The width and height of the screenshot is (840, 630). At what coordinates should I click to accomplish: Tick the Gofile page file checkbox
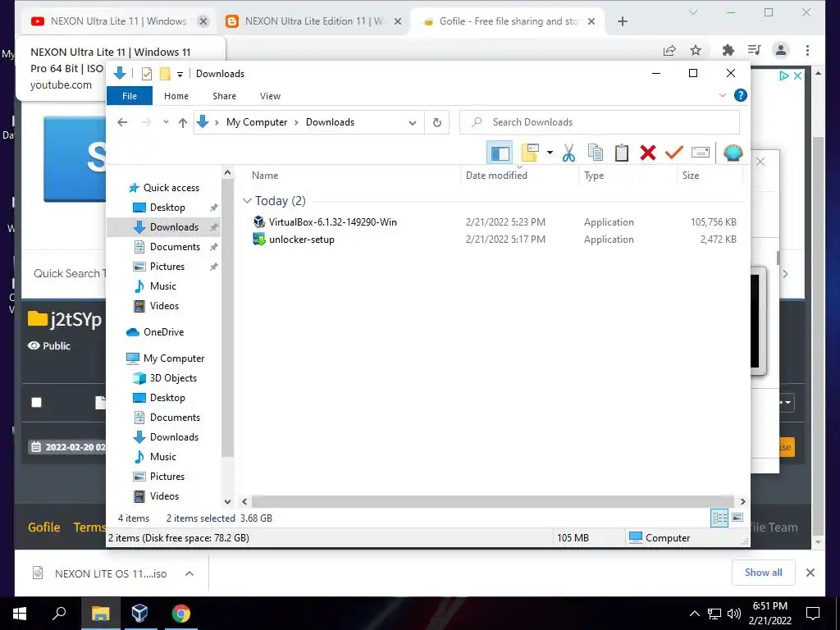[x=36, y=402]
